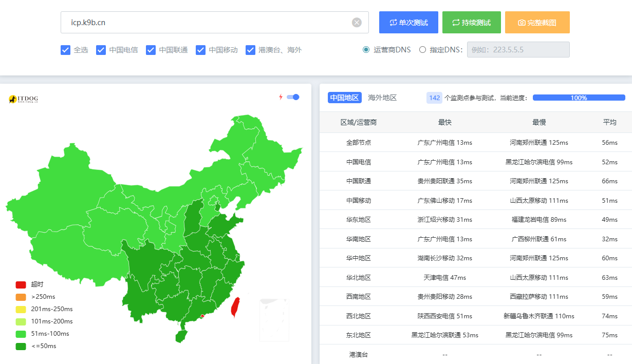
Task: Click the 75ms average for 东北地区
Action: [x=609, y=335]
